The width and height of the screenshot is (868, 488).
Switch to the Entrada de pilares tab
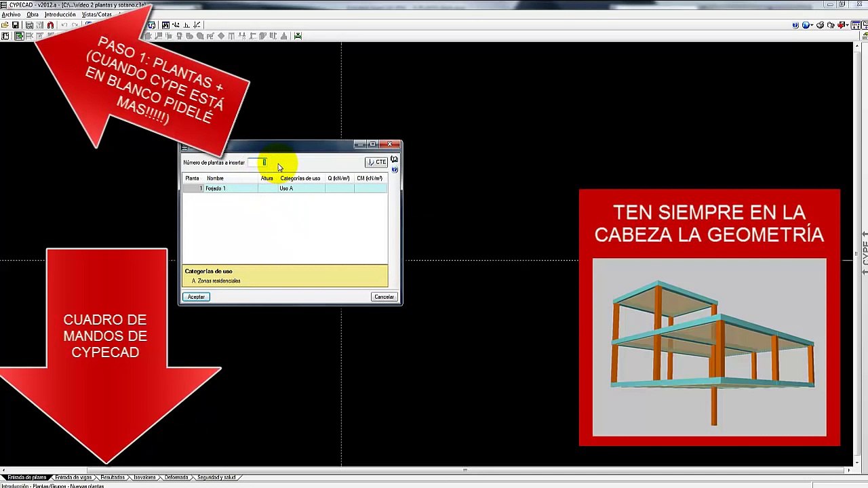tap(26, 477)
